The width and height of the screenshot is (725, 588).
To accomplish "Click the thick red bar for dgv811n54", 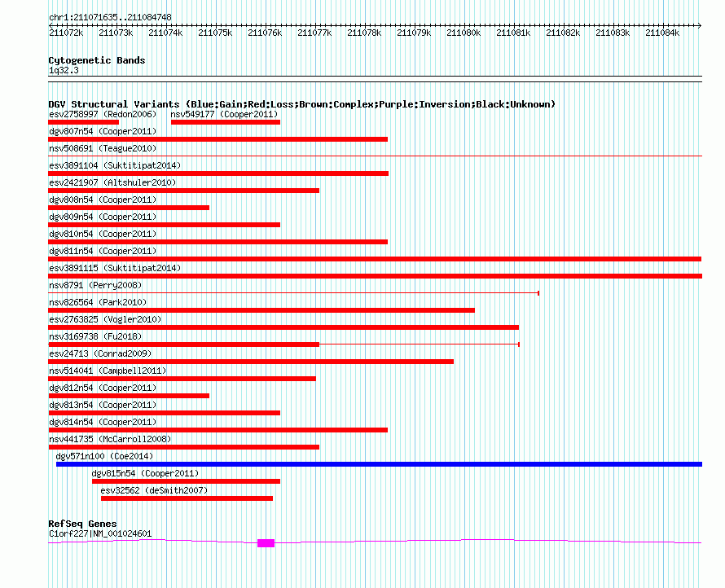I will click(x=375, y=259).
